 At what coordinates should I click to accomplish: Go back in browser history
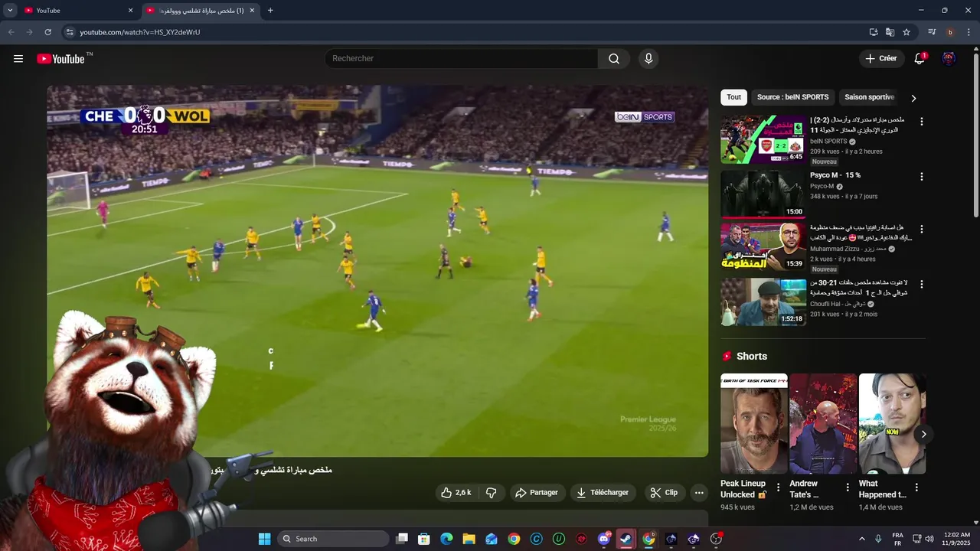tap(11, 32)
